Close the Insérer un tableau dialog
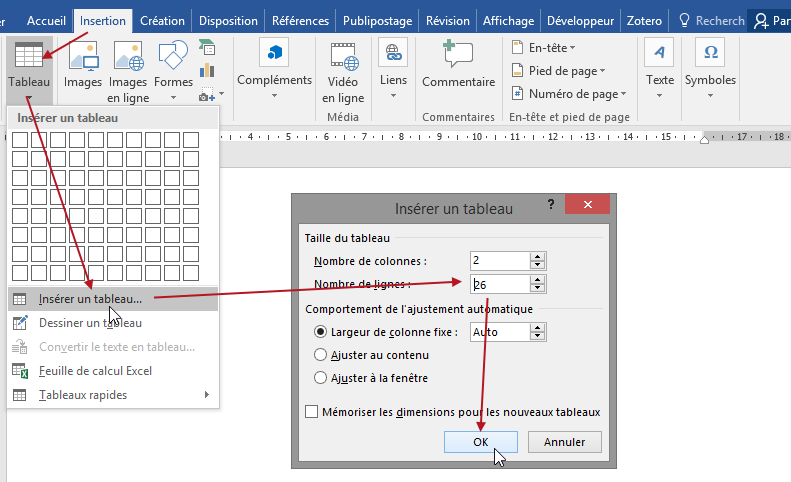Viewport: 791px width, 482px height. (587, 204)
